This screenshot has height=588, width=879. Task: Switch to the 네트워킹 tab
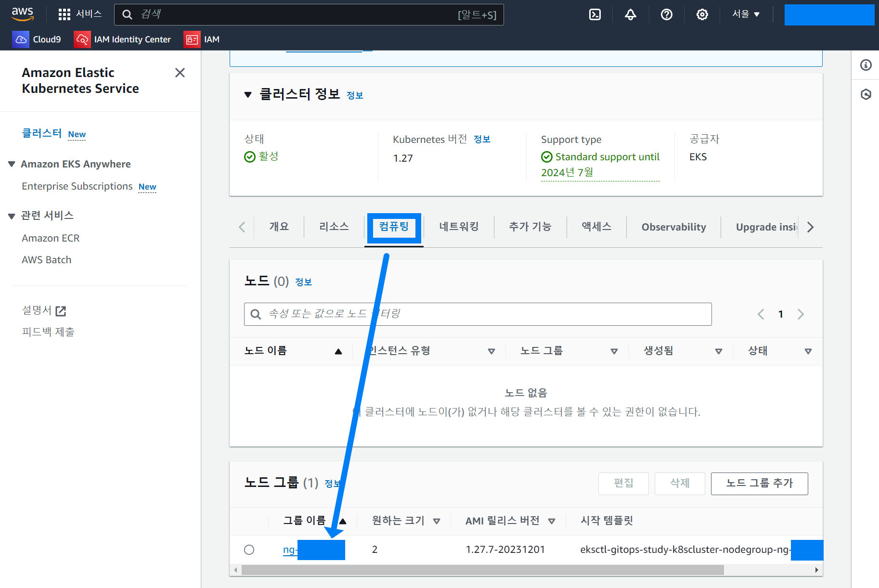(459, 227)
